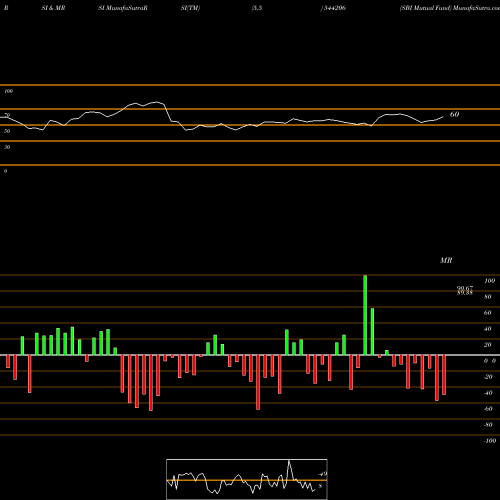Click the '50' level label in RSI panel
Viewport: 500px width, 500px height.
click(x=7, y=131)
